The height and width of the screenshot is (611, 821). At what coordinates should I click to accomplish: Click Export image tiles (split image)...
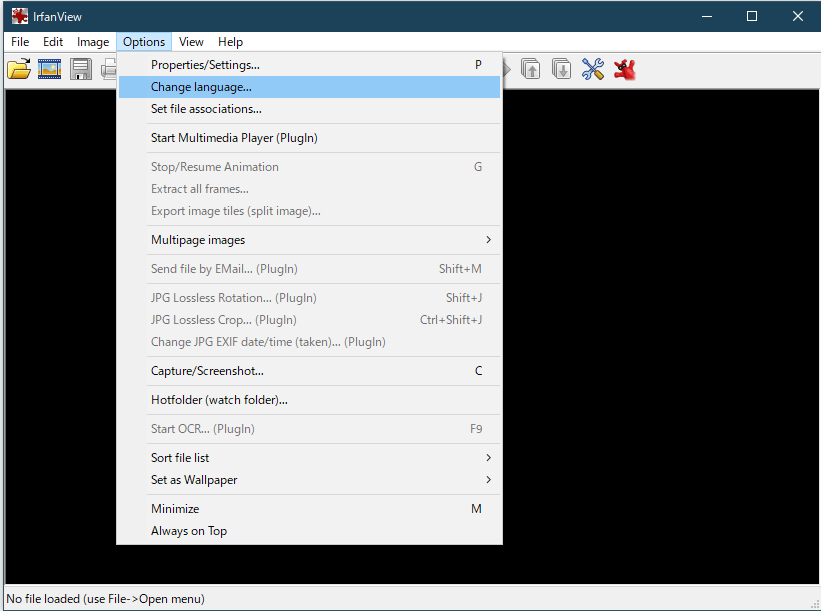click(x=309, y=211)
